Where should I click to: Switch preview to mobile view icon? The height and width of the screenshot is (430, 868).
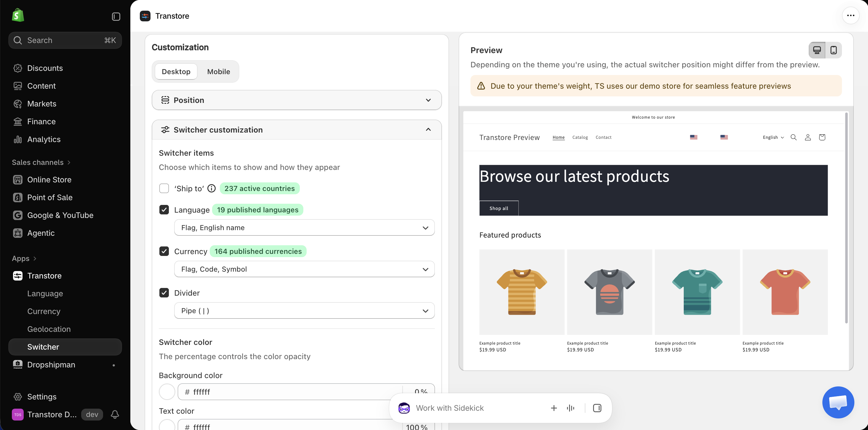[833, 50]
